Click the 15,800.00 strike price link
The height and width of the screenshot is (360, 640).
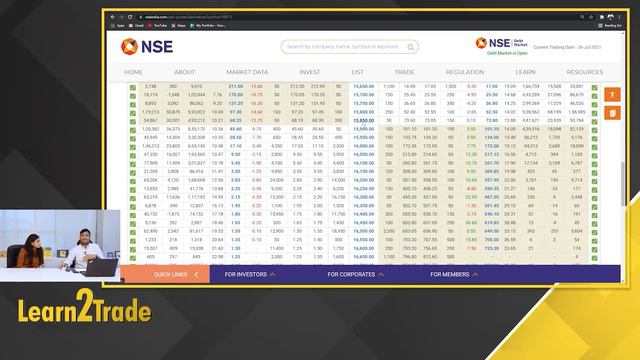click(364, 112)
